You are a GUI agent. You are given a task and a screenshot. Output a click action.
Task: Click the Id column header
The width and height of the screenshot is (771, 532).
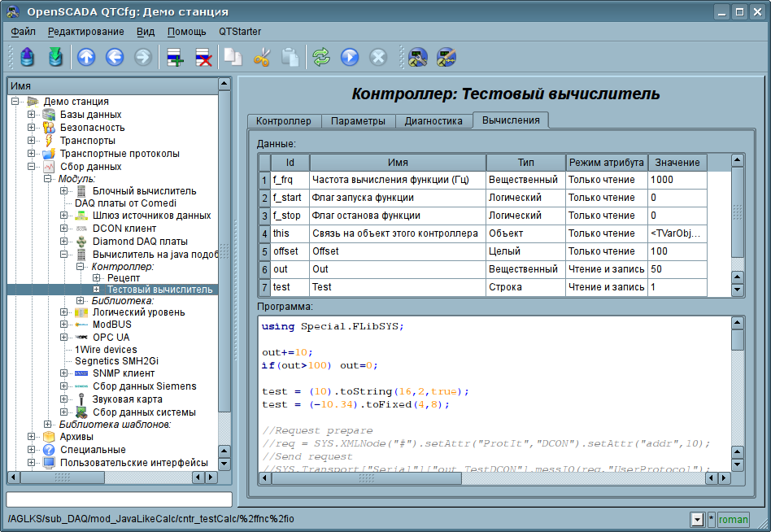[290, 162]
